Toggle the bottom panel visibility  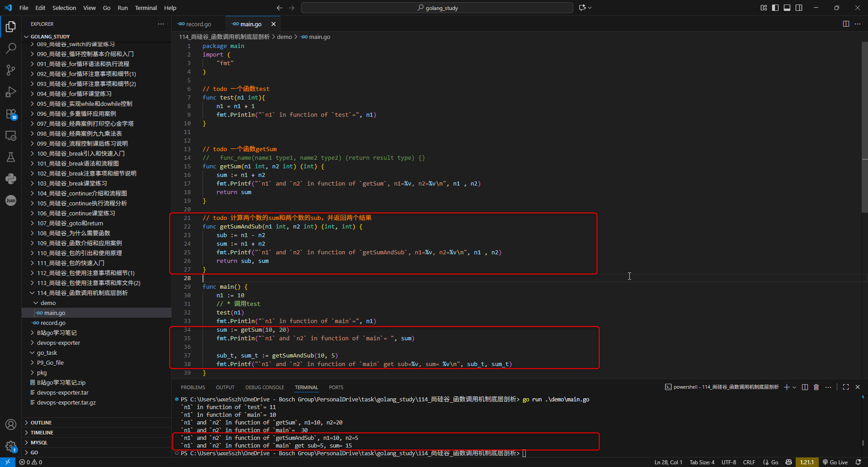click(787, 8)
